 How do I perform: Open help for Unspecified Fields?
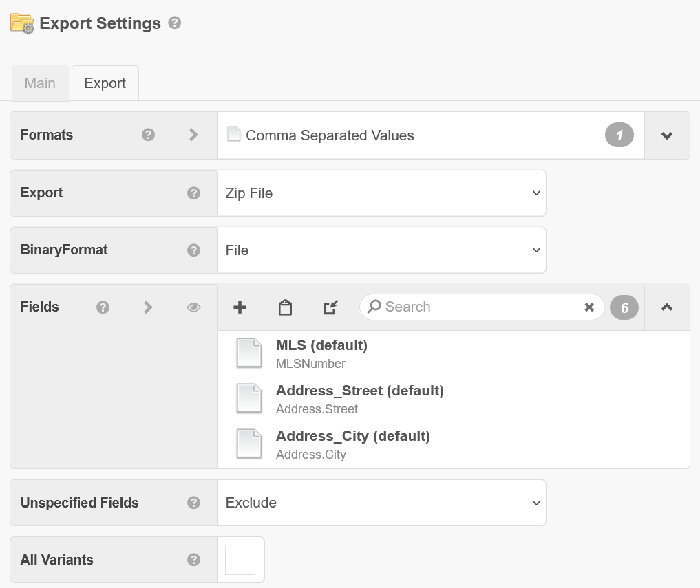click(193, 503)
